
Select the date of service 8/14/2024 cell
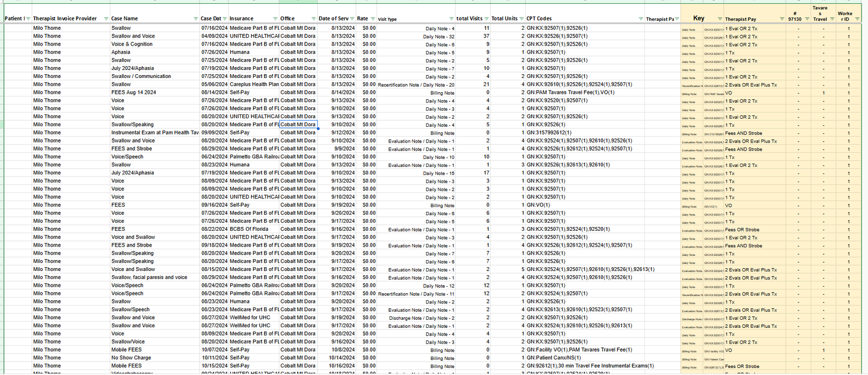337,93
